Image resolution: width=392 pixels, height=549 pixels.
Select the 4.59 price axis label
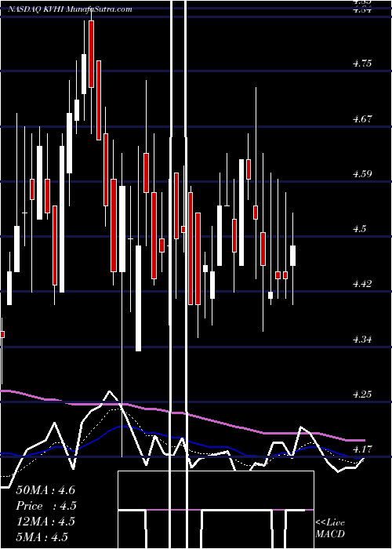(362, 173)
